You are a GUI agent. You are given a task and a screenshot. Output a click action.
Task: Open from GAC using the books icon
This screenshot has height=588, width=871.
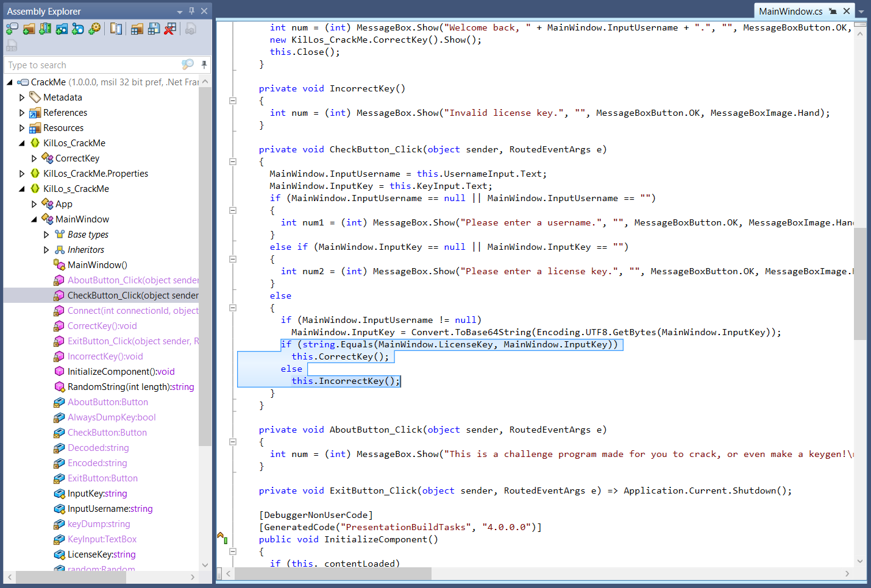pyautogui.click(x=45, y=29)
